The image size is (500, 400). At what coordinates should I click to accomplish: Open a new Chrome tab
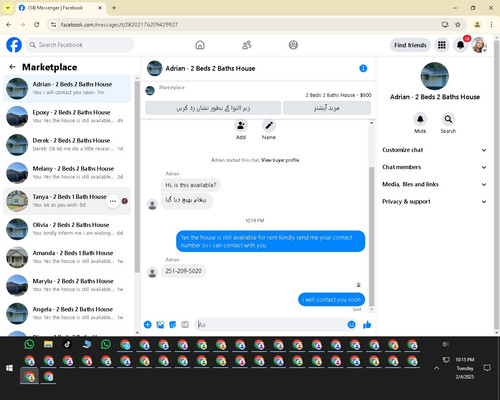click(x=114, y=8)
